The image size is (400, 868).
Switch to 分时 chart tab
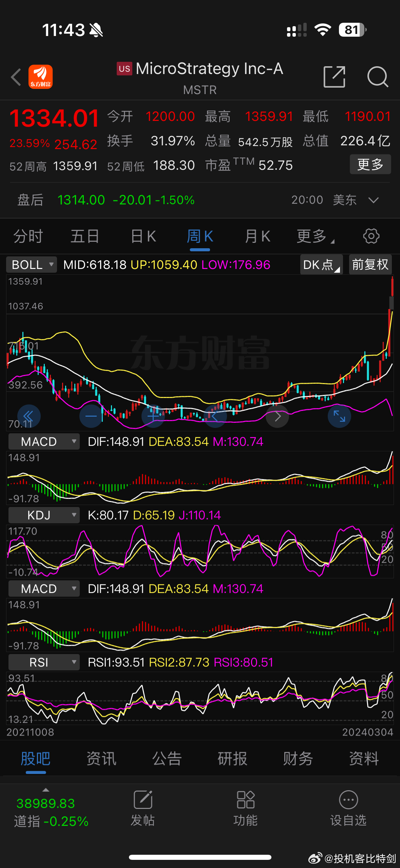click(x=28, y=236)
